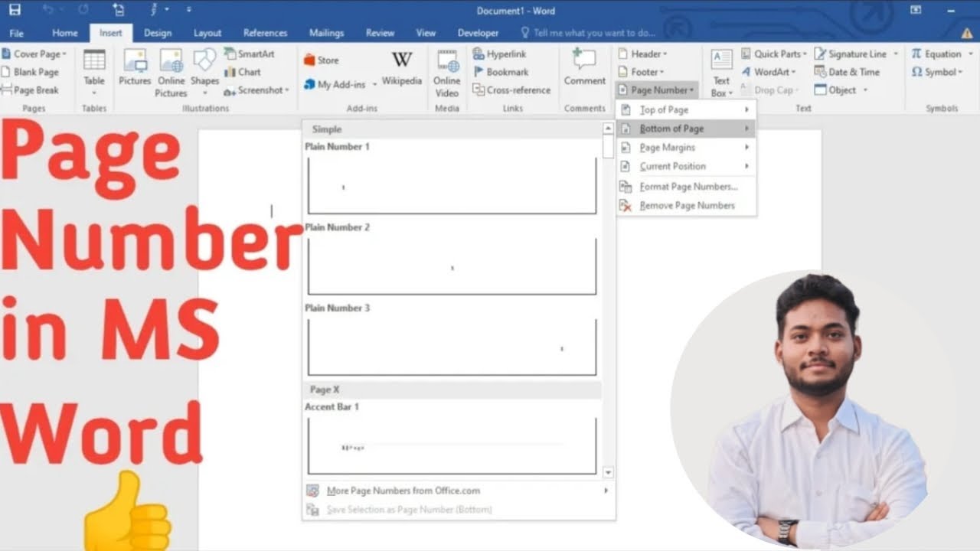
Task: Insert a Hyperlink
Action: (x=500, y=54)
